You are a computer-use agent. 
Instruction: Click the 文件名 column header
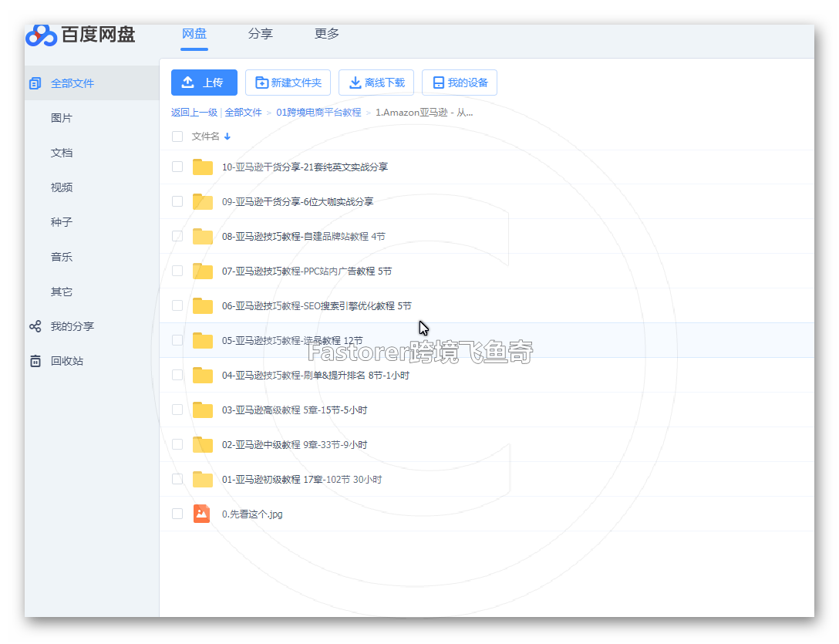click(205, 137)
